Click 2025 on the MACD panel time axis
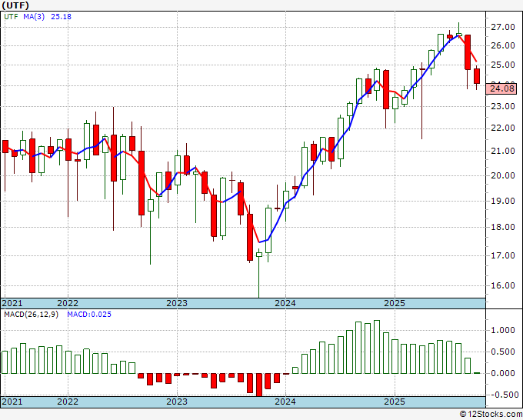The height and width of the screenshot is (420, 523). [395, 402]
